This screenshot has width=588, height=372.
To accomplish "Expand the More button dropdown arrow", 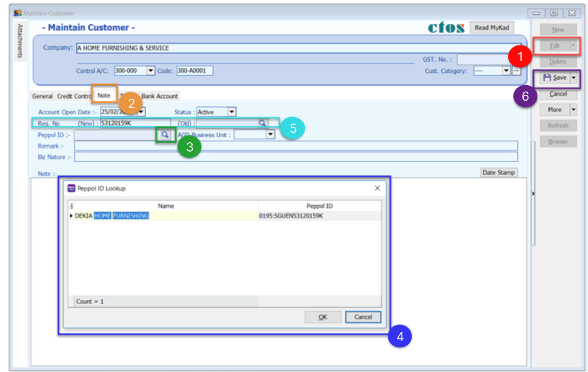I will point(573,110).
